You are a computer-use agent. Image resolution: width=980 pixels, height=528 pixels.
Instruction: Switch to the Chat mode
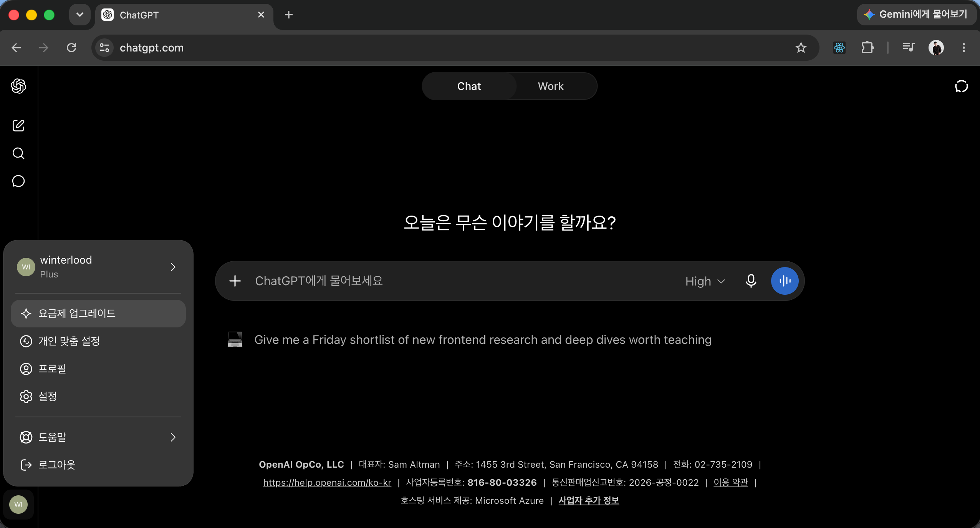pos(469,86)
